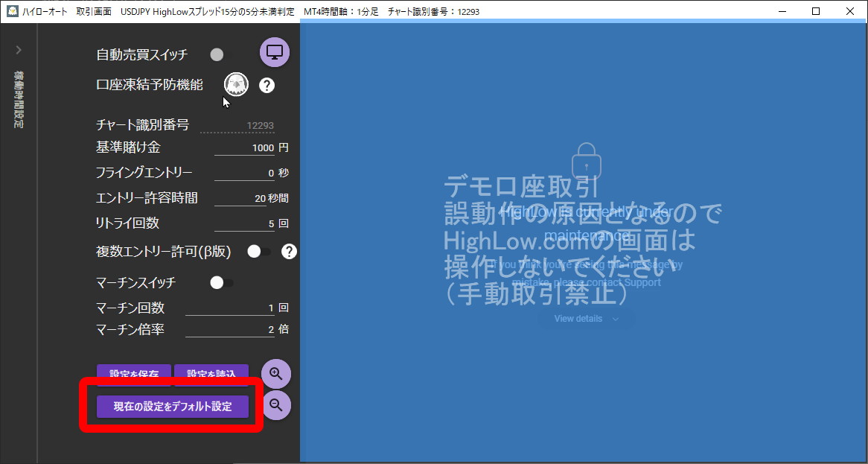Zoom in with the magnifier plus icon
The image size is (868, 464).
pyautogui.click(x=275, y=374)
